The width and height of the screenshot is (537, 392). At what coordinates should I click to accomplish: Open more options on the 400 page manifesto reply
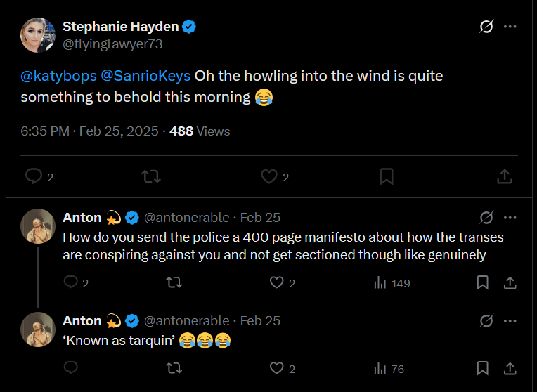tap(510, 218)
